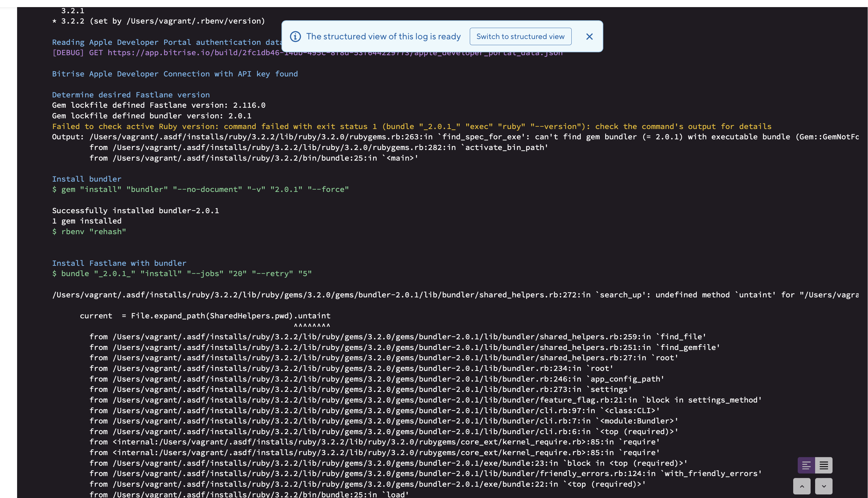The height and width of the screenshot is (498, 868).
Task: Select the 'Install bundler' section heading
Action: point(86,179)
